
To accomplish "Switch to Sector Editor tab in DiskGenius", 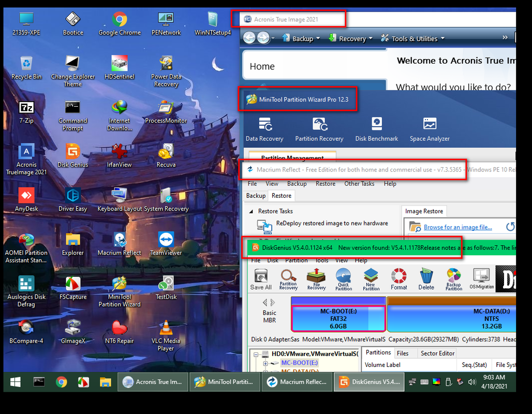I will [437, 353].
